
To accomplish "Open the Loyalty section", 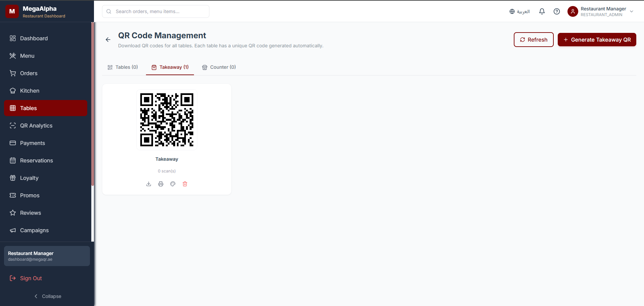I will click(x=46, y=178).
